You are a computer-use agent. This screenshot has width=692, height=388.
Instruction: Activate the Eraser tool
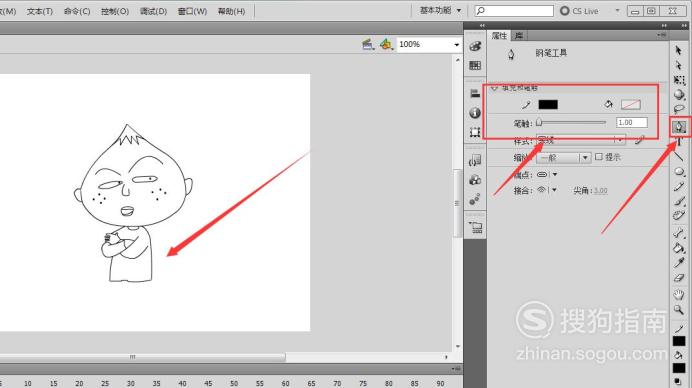679,278
